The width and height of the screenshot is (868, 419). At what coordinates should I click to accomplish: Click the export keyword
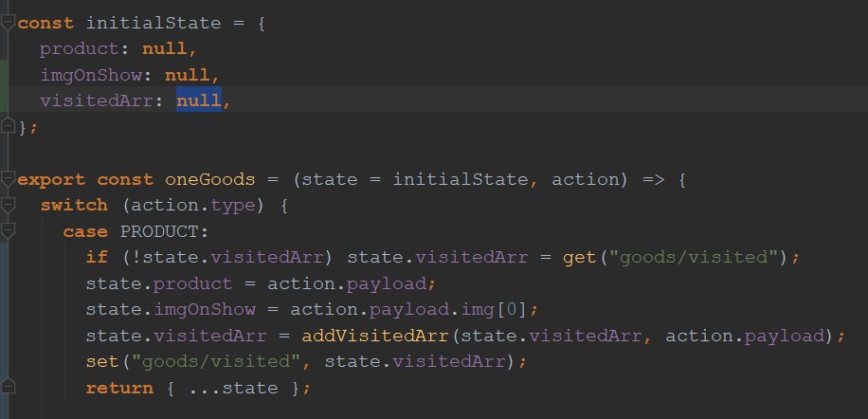tap(51, 179)
